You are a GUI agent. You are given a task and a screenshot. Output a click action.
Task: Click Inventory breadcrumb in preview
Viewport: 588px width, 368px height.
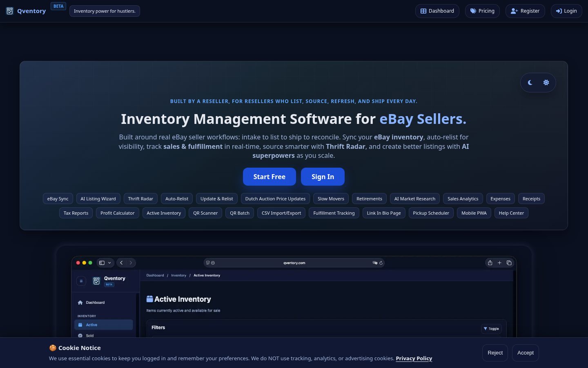click(x=178, y=276)
